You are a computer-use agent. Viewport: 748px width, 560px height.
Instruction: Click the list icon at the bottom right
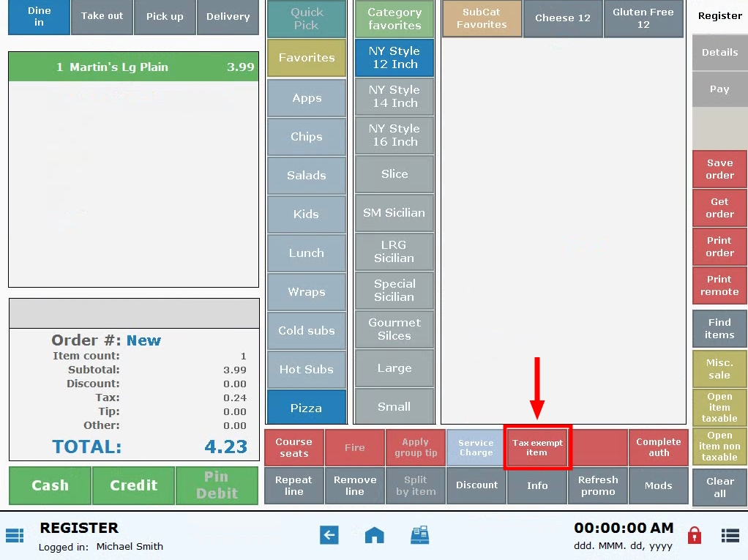coord(730,535)
